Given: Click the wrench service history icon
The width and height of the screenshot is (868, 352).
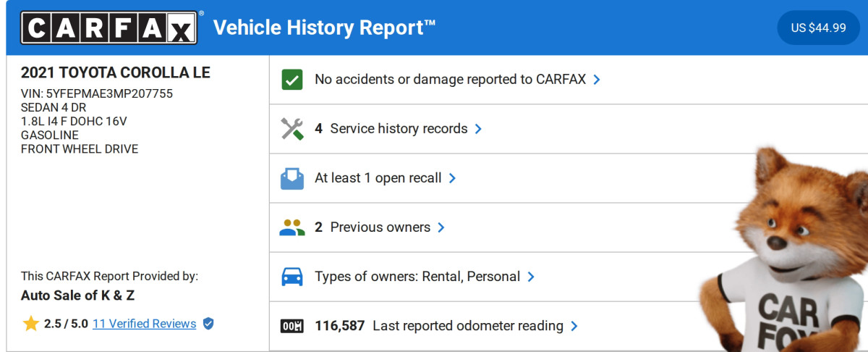Looking at the screenshot, I should click(292, 129).
